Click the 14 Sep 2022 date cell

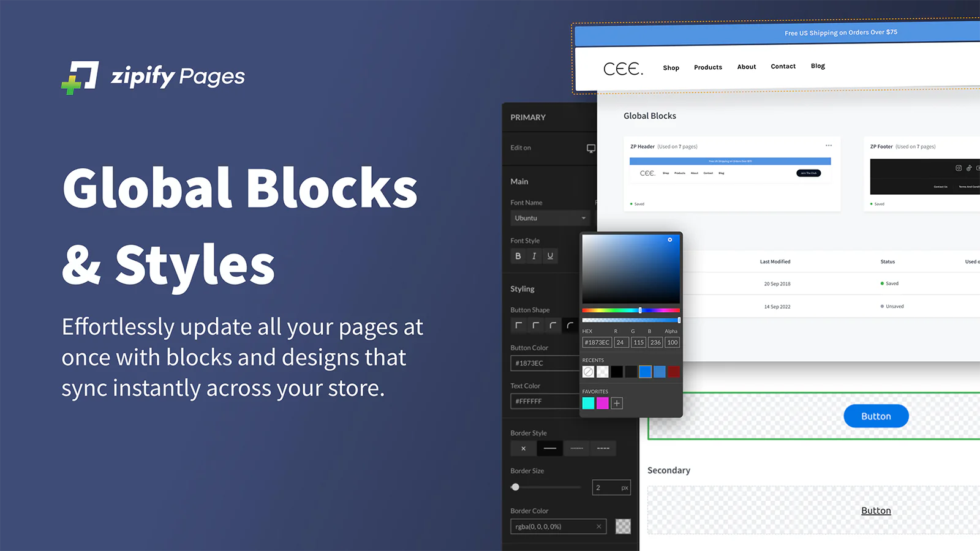777,307
